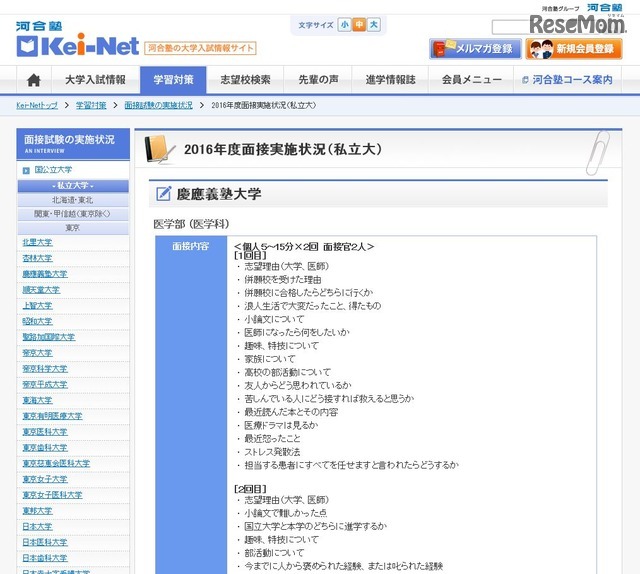Open 河合塾 logo link at top right
Image resolution: width=640 pixels, height=574 pixels.
click(604, 7)
